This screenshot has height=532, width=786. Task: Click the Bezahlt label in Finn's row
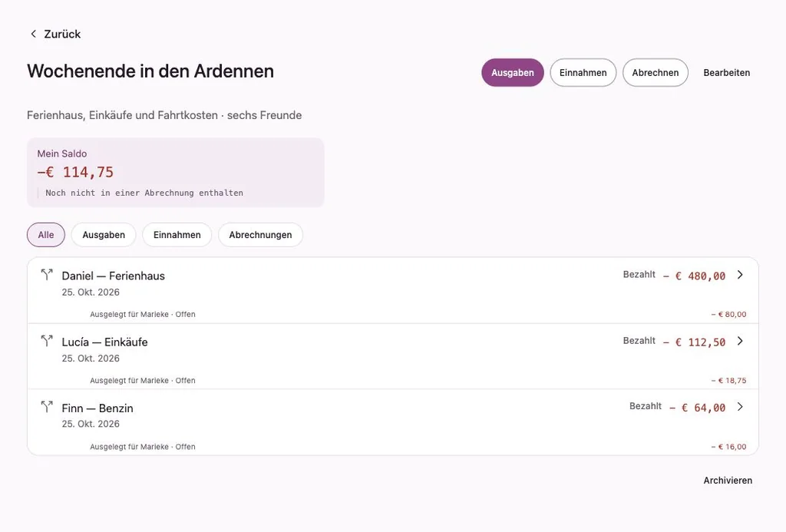click(646, 406)
